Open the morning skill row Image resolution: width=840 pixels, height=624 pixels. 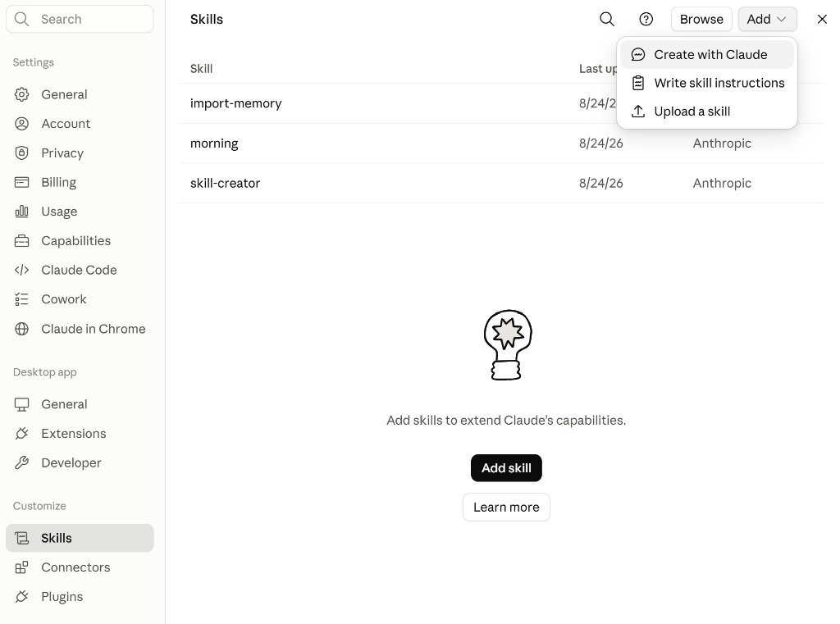[501, 143]
